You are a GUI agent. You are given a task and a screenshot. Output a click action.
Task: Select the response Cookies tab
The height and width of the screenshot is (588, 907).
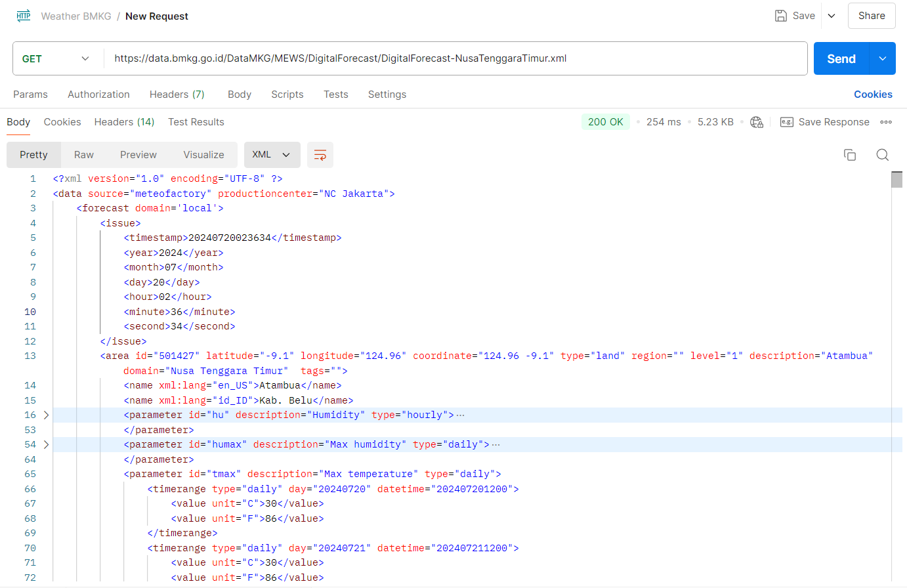62,122
